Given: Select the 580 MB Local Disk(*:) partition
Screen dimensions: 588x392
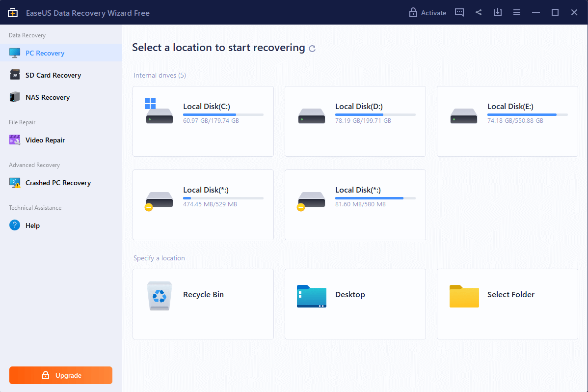Looking at the screenshot, I should (x=355, y=204).
